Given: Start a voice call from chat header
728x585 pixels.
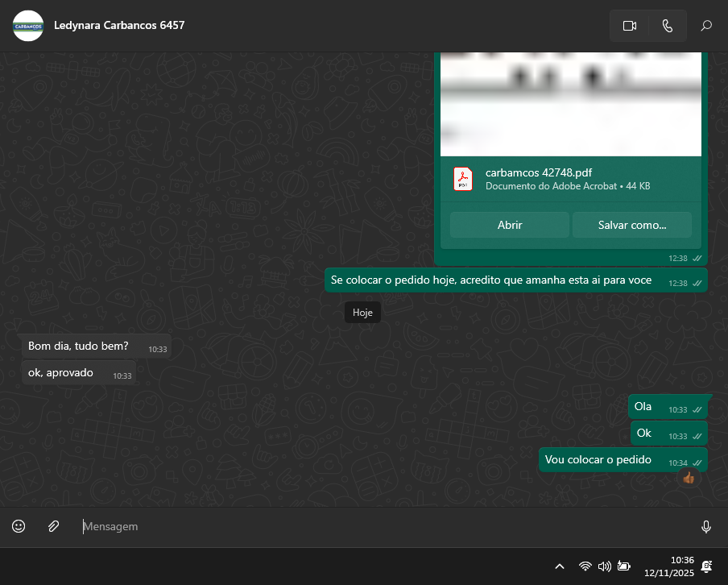Looking at the screenshot, I should click(668, 26).
